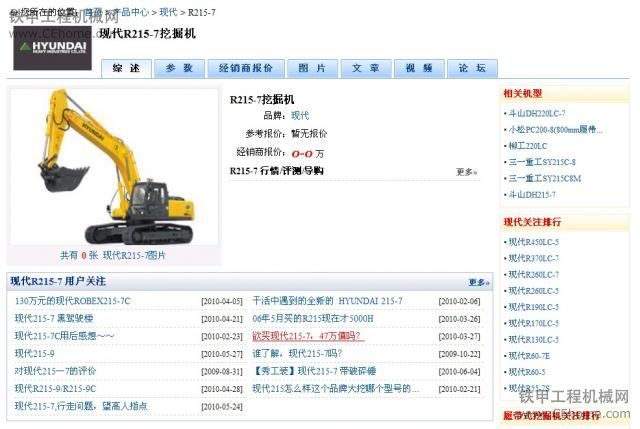Click the 相关机型 panel heading
Viewport: 640px width, 429px height.
tap(523, 93)
